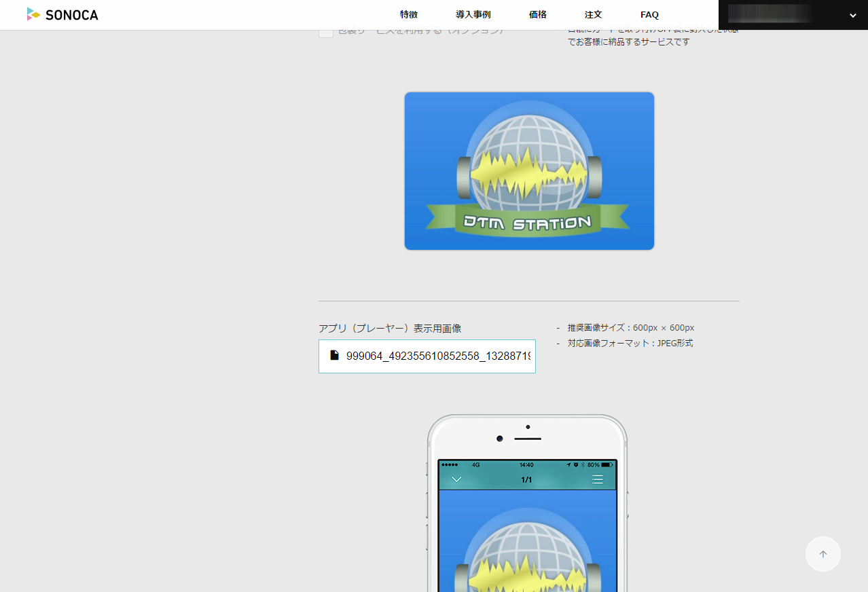Screen dimensions: 868x592
Task: Expand the account dropdown chevron
Action: click(x=853, y=16)
